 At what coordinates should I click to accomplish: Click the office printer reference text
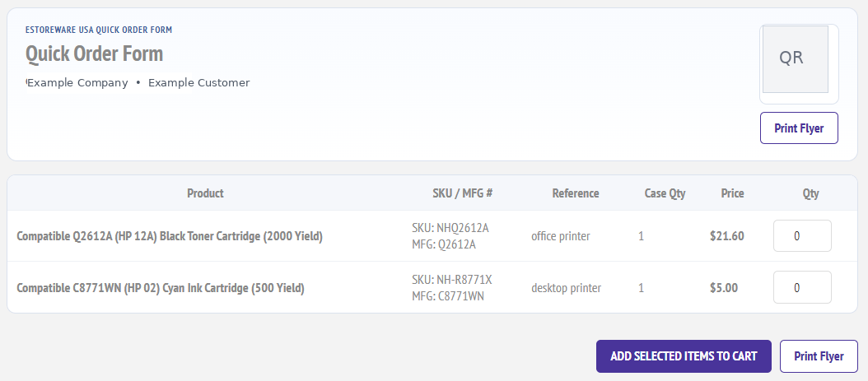click(x=561, y=236)
